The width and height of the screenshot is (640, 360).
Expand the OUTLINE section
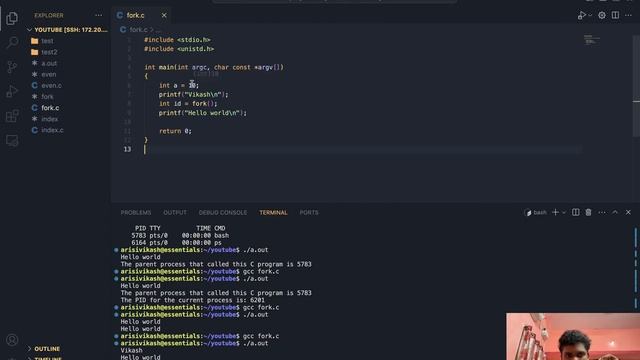tap(47, 349)
